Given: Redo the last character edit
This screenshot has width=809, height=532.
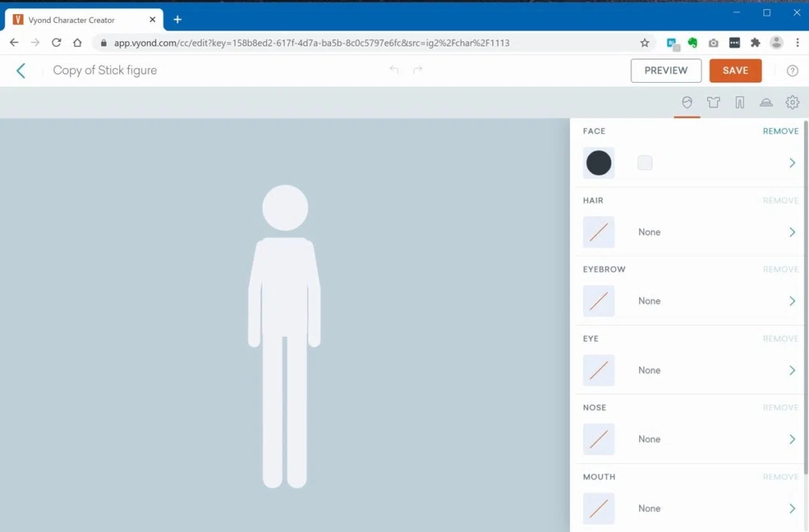Looking at the screenshot, I should [418, 69].
